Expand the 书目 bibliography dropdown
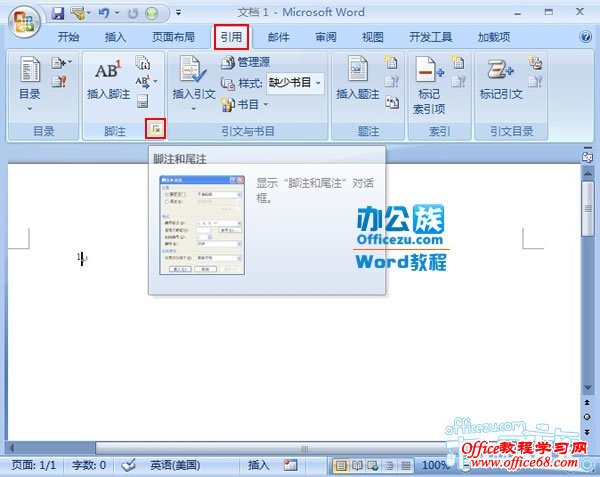600x477 pixels. pyautogui.click(x=245, y=104)
